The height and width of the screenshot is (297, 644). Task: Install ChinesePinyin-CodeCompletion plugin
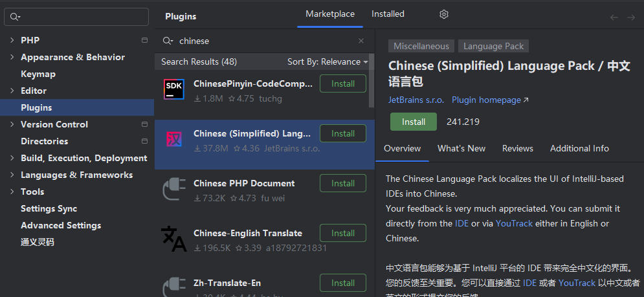(x=343, y=84)
